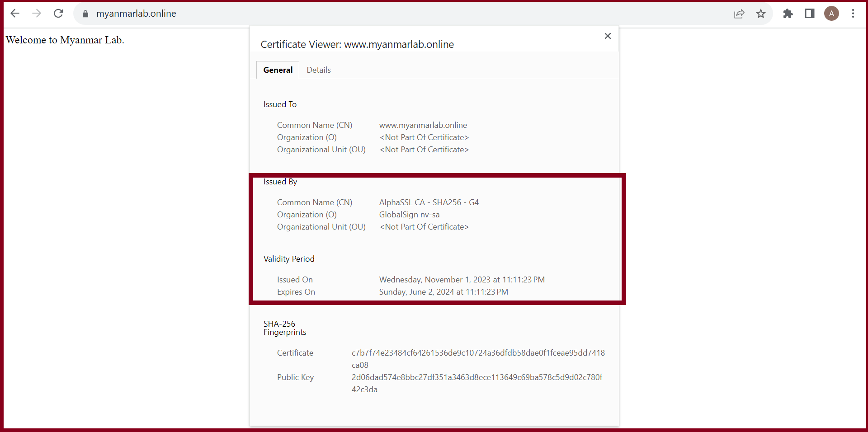
Task: Open the Extensions puzzle icon
Action: (788, 14)
